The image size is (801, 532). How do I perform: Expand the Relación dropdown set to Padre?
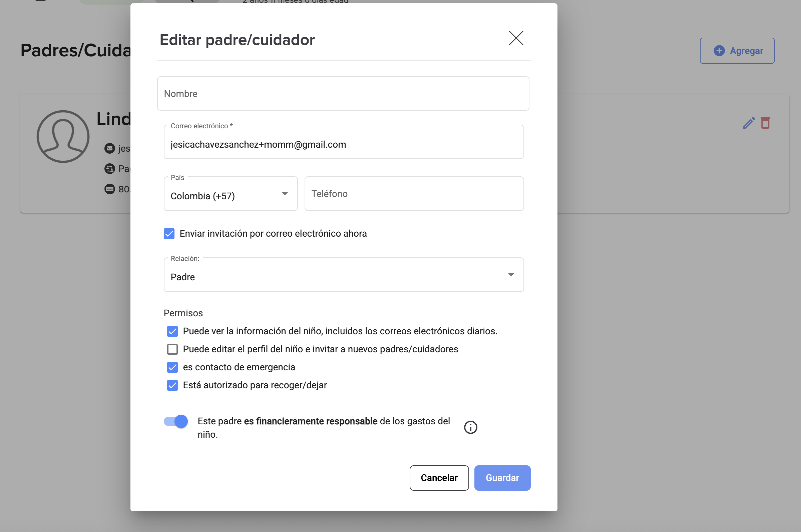click(x=343, y=275)
